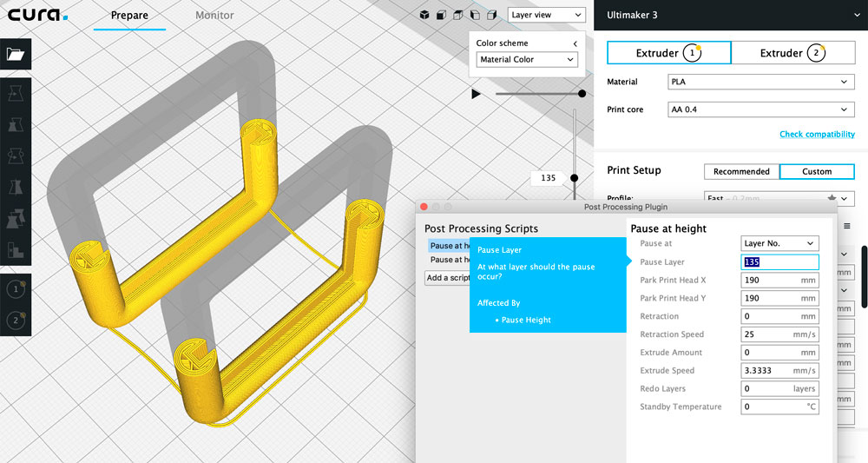Image resolution: width=868 pixels, height=463 pixels.
Task: Select the Rotate tool in left toolbar
Action: (x=16, y=156)
